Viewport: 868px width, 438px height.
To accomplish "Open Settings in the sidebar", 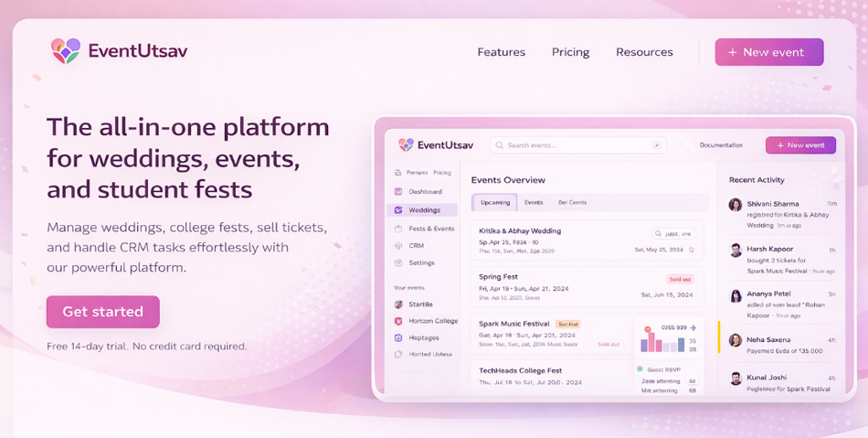I will click(x=422, y=263).
